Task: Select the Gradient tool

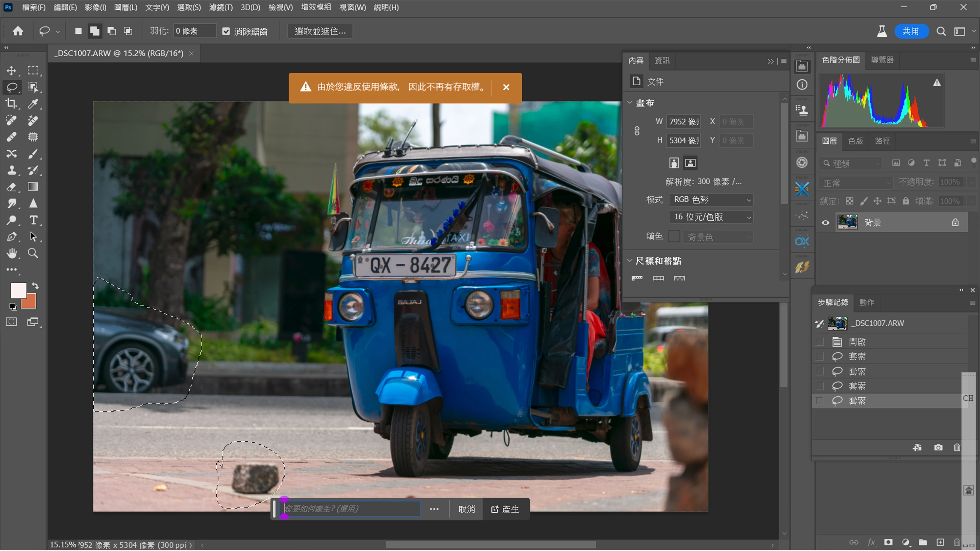Action: click(x=33, y=187)
